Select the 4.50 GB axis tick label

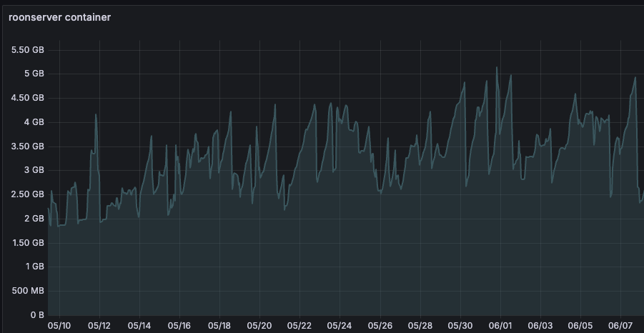click(x=28, y=98)
